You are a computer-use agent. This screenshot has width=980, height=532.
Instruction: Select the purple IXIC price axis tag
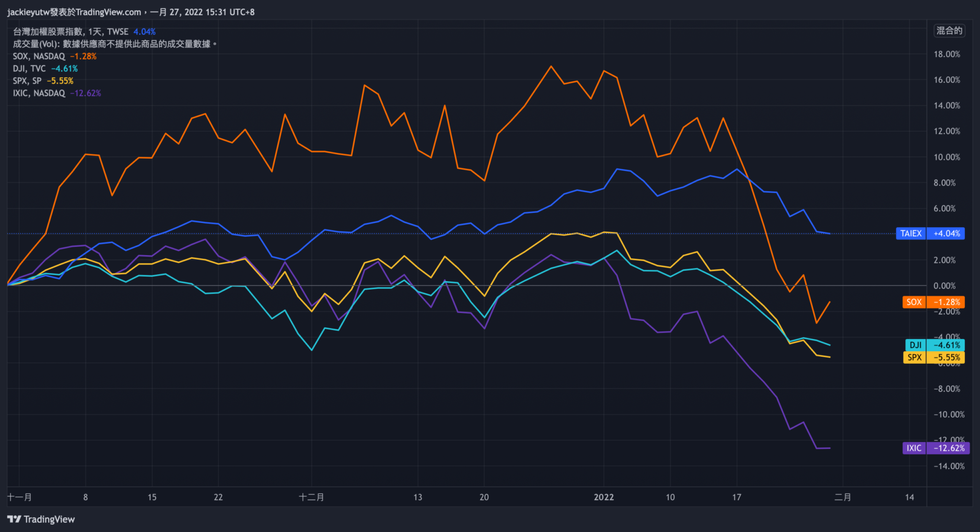(933, 448)
